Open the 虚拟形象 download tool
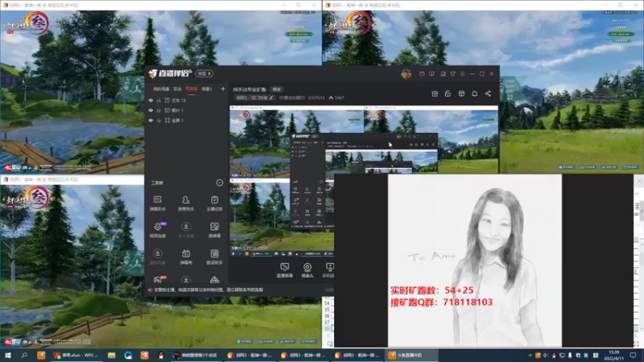The image size is (644, 362). point(157,257)
